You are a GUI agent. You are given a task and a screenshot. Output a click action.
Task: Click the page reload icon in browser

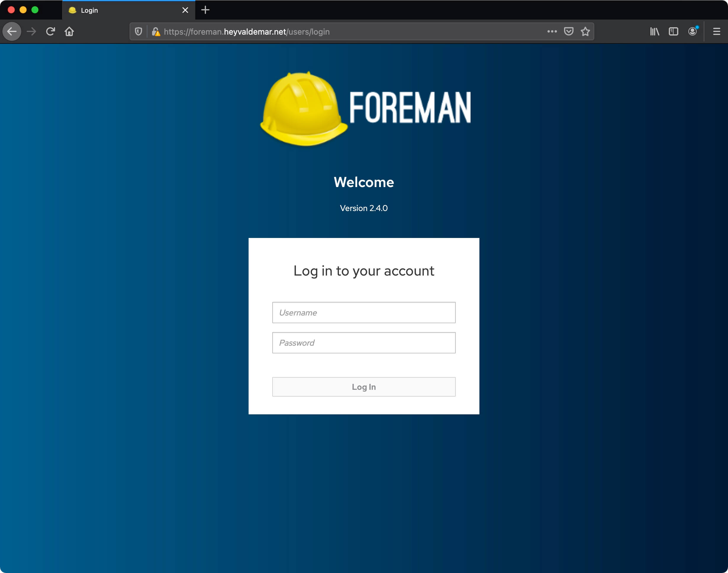51,31
